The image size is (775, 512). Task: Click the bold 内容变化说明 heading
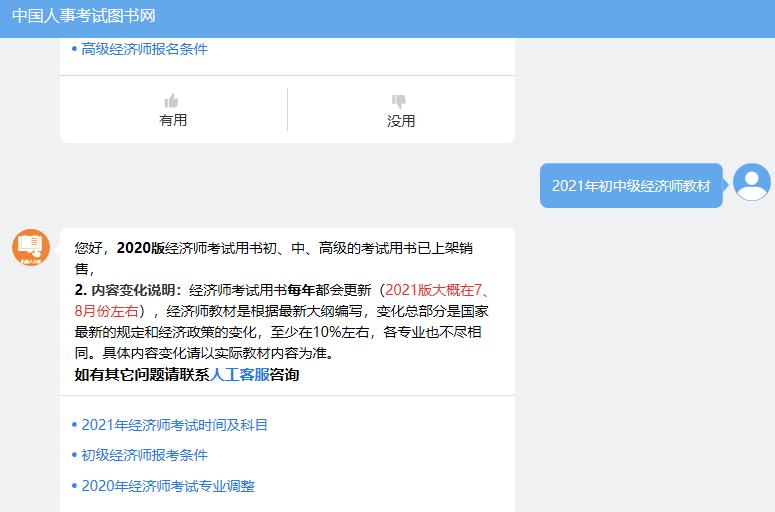pyautogui.click(x=136, y=290)
